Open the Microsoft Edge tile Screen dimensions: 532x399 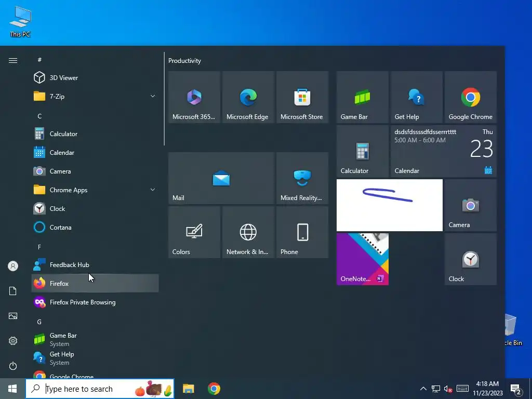pyautogui.click(x=248, y=97)
